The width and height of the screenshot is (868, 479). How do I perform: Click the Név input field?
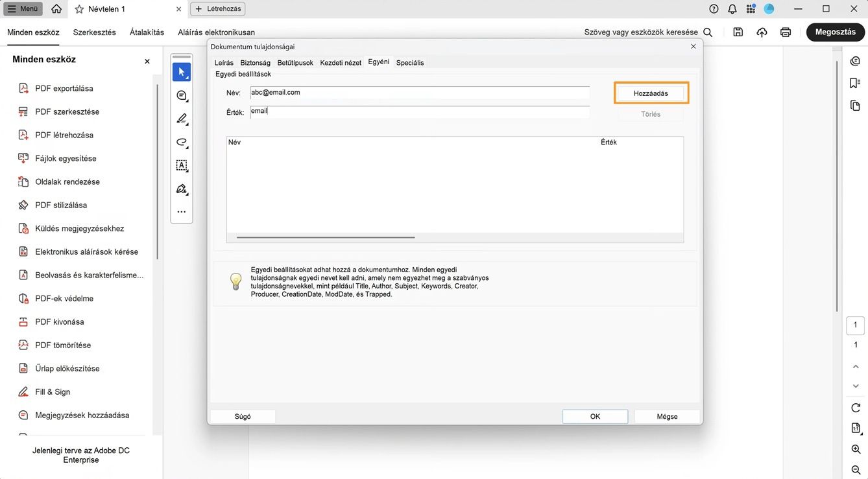pos(420,93)
